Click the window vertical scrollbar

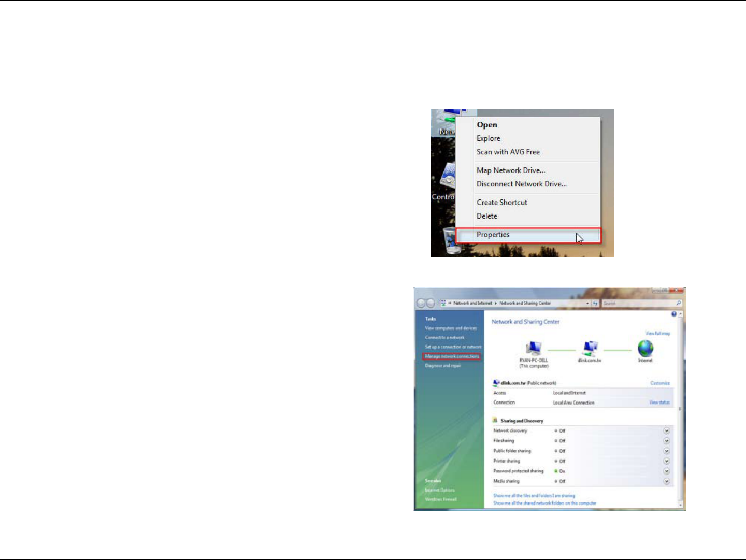(680, 409)
